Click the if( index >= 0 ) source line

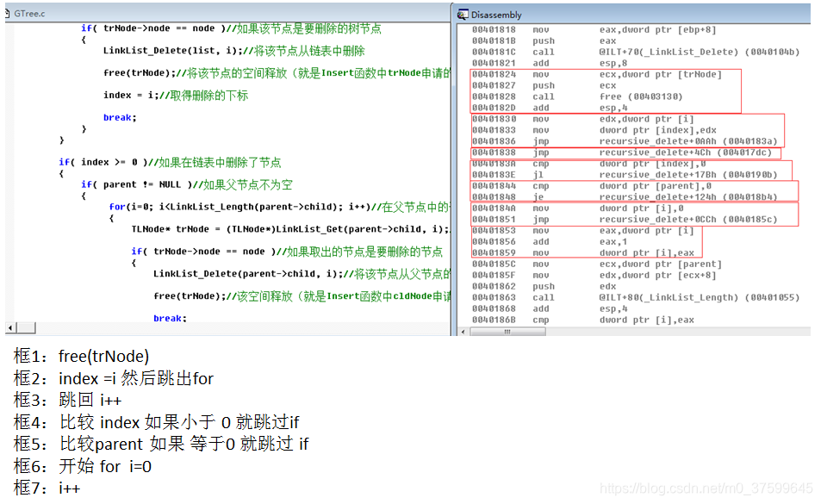pyautogui.click(x=170, y=162)
